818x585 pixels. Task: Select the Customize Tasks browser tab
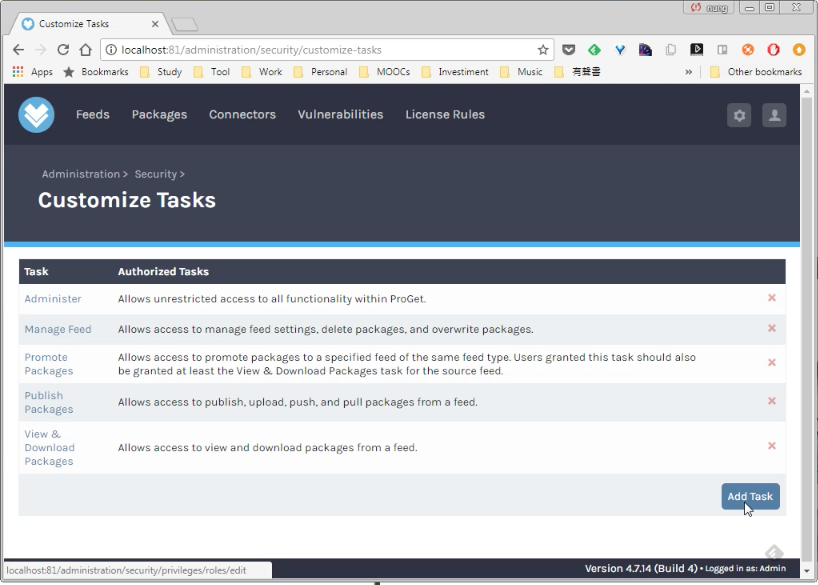89,24
